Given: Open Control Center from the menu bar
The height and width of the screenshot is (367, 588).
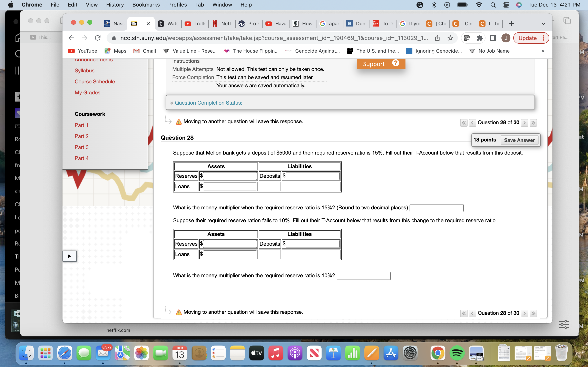Looking at the screenshot, I should click(x=506, y=5).
